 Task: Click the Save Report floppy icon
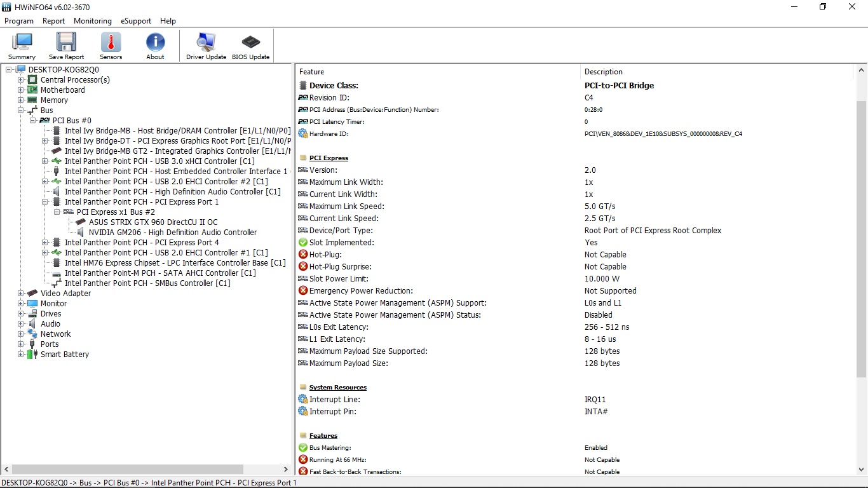[66, 42]
